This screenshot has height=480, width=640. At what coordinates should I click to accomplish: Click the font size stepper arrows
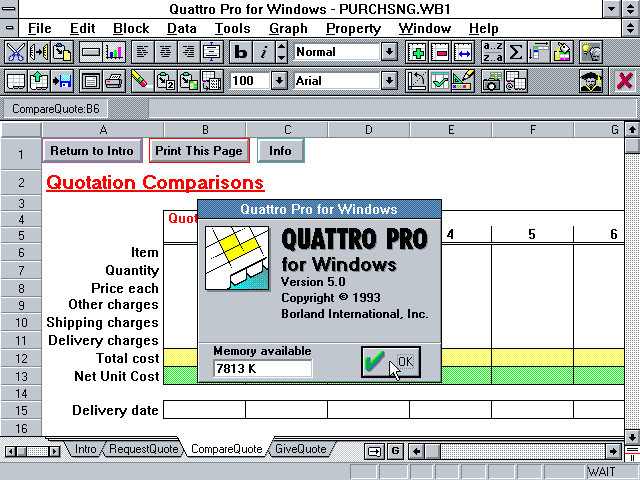281,52
